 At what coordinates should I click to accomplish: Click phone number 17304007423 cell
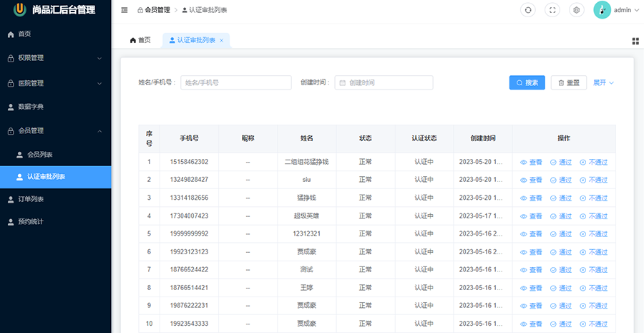click(190, 216)
